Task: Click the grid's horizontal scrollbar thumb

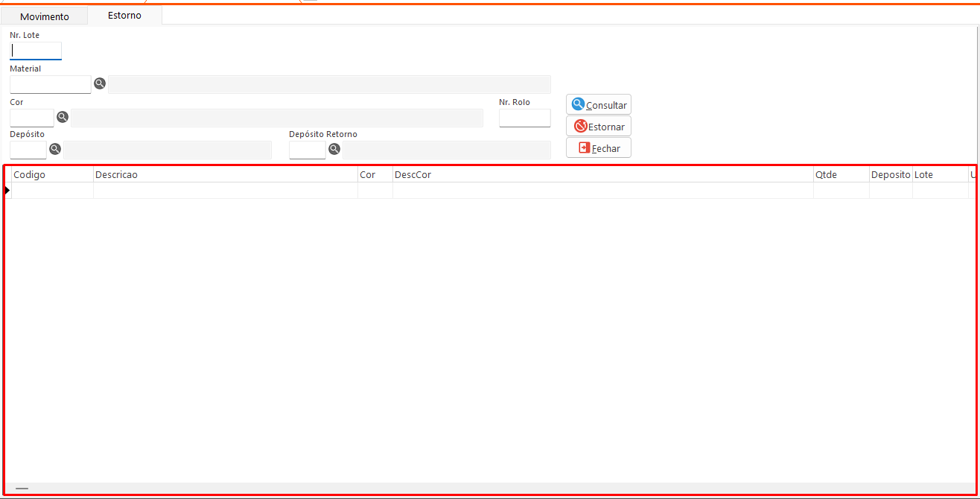Action: [22, 489]
